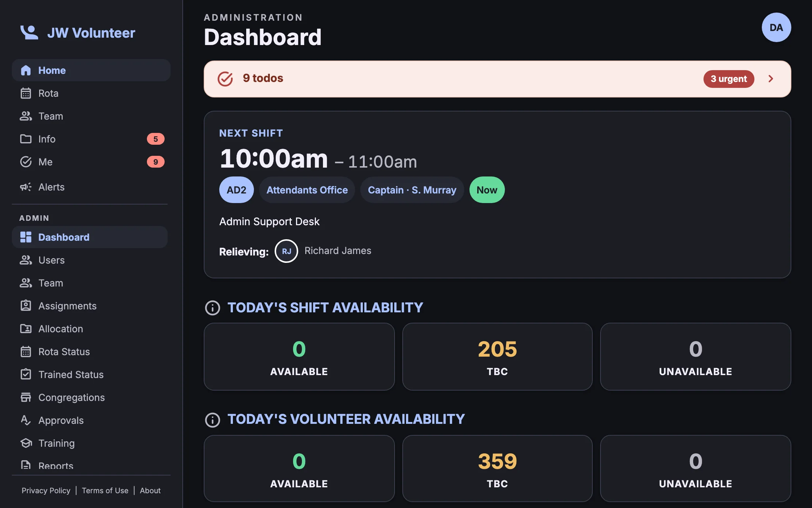Select the admin Dashboard menu item
Image resolution: width=812 pixels, height=508 pixels.
click(90, 237)
